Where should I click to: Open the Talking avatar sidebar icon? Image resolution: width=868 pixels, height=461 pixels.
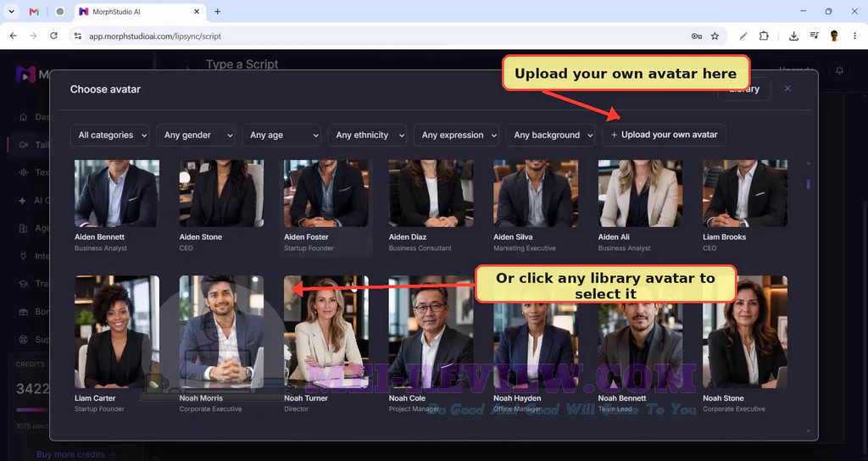(23, 144)
